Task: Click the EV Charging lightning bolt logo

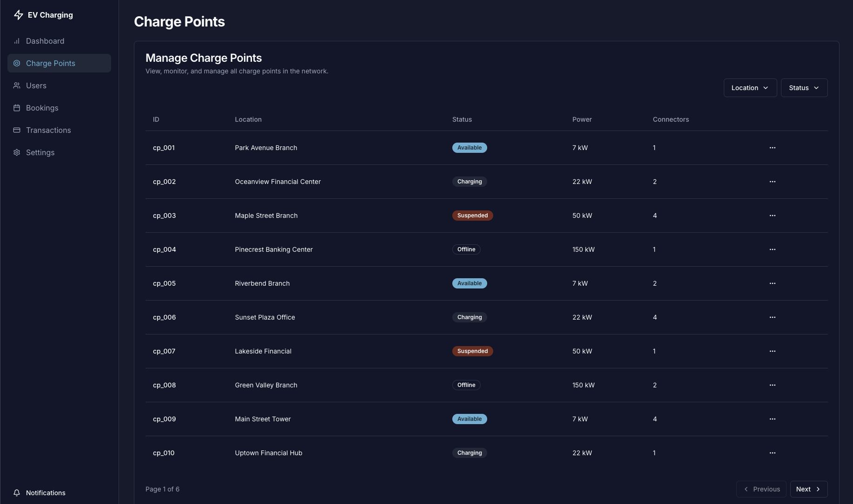Action: coord(19,15)
